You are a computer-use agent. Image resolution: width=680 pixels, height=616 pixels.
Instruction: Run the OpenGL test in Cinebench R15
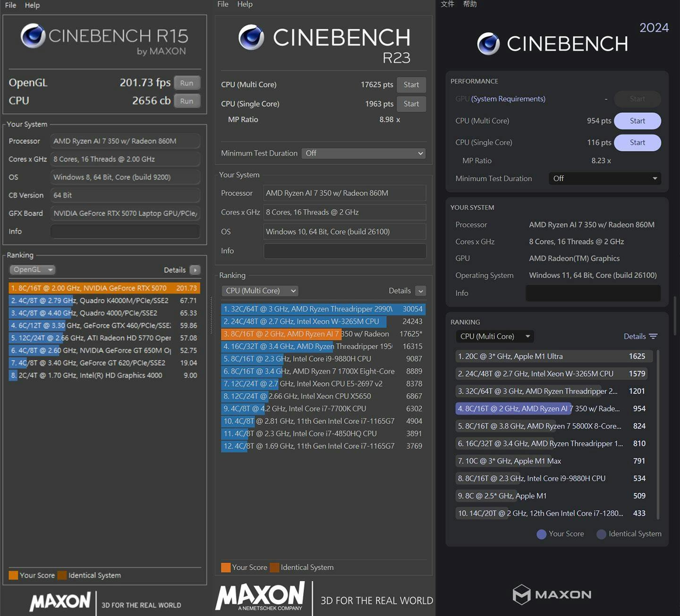187,83
